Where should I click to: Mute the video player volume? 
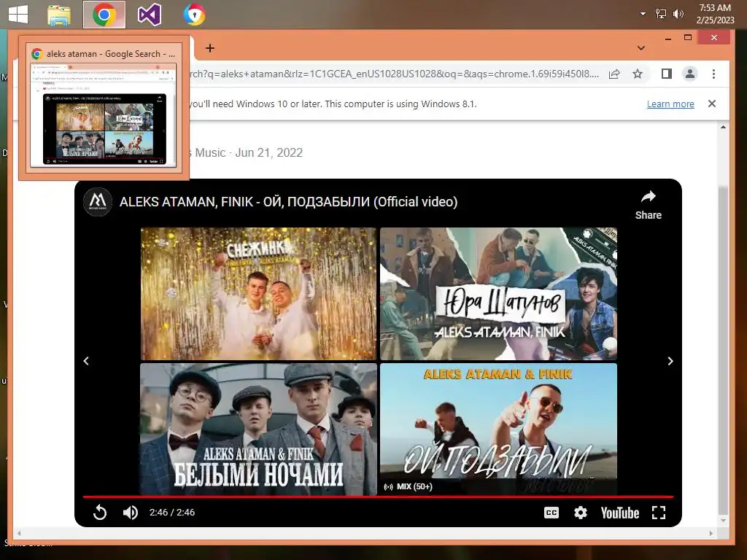[x=130, y=513]
